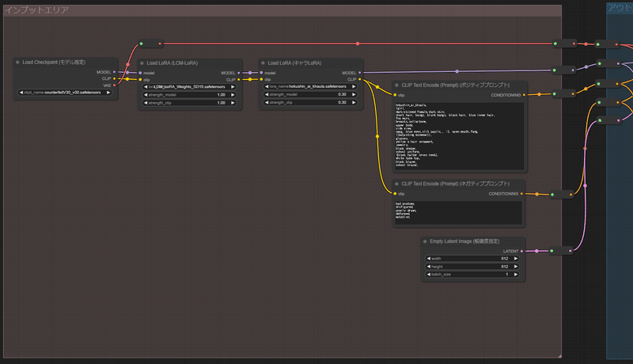Click the reroute node above Load LoRA (LCM-LoRA)
The height and width of the screenshot is (364, 633).
150,44
